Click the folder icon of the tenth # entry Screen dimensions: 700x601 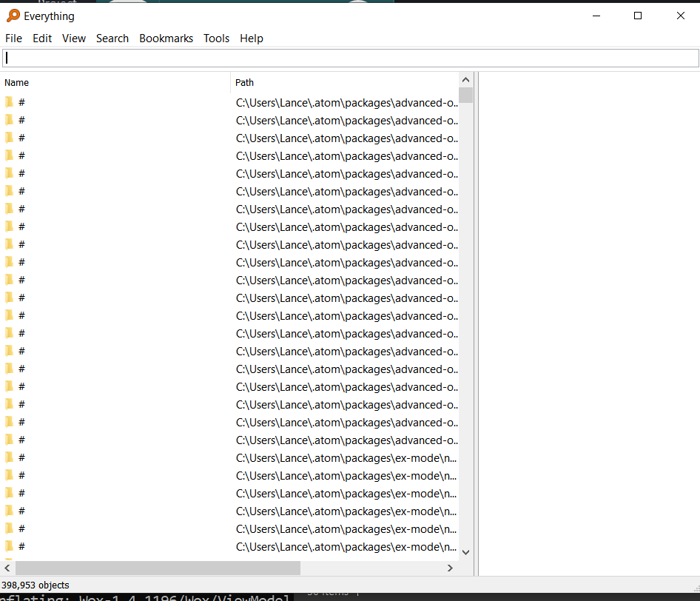point(10,262)
